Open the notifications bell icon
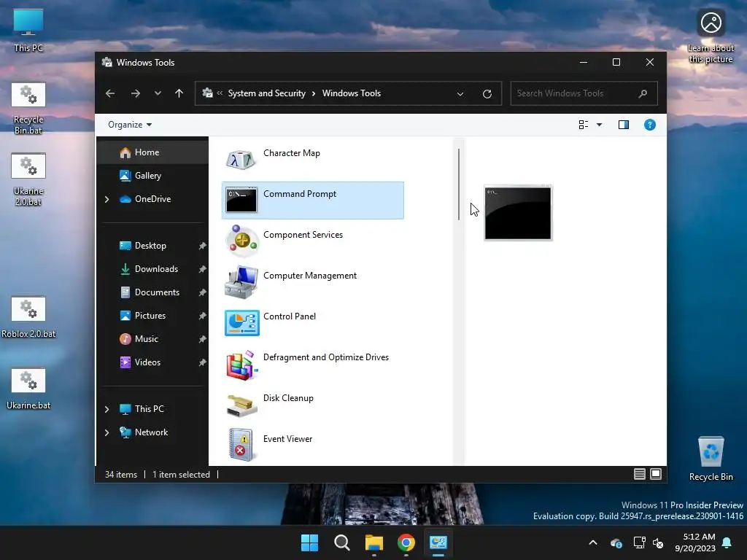This screenshot has width=747, height=560. click(727, 542)
